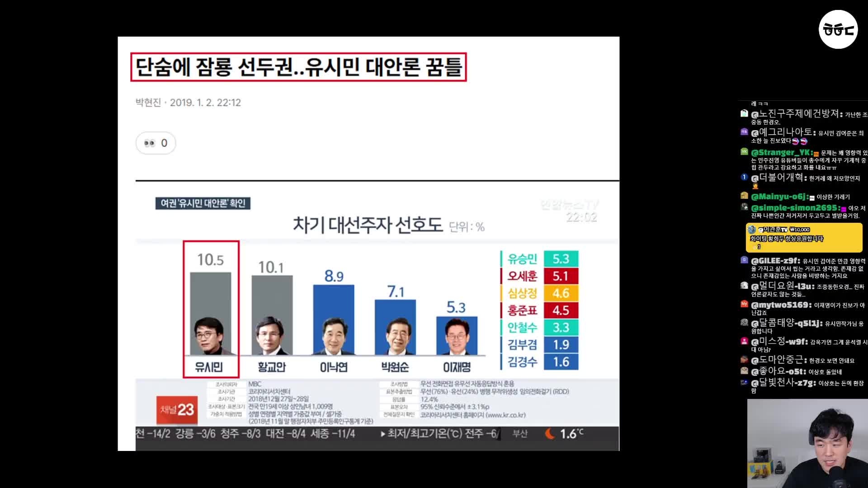The width and height of the screenshot is (868, 488).
Task: Click the avatar of chat user @예그리나아토
Action: pyautogui.click(x=744, y=132)
